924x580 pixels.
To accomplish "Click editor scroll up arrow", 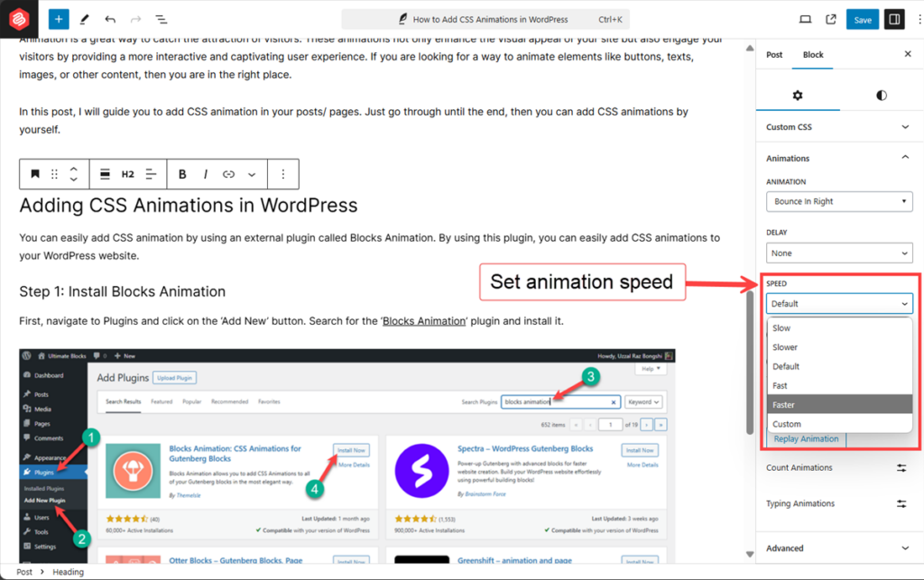I will tap(750, 48).
